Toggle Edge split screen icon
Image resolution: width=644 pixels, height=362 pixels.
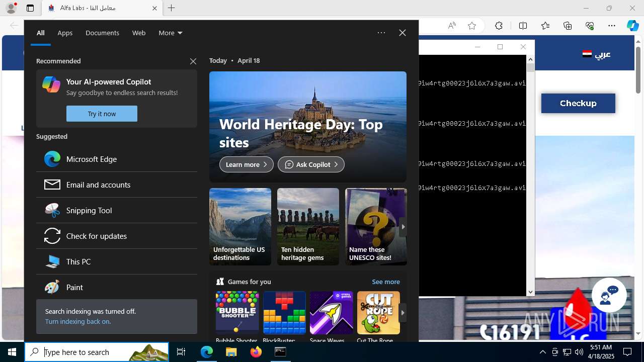point(523,26)
